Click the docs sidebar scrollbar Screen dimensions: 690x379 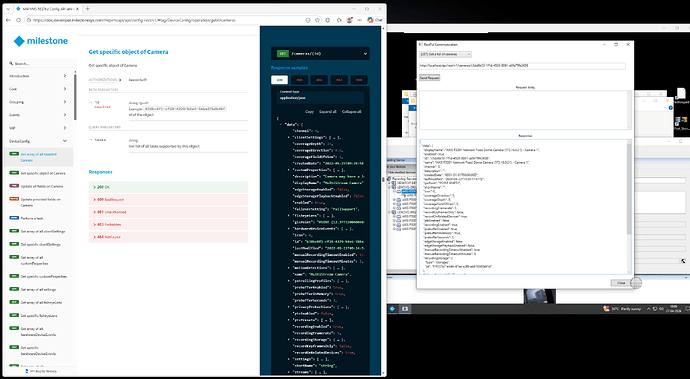[x=75, y=98]
